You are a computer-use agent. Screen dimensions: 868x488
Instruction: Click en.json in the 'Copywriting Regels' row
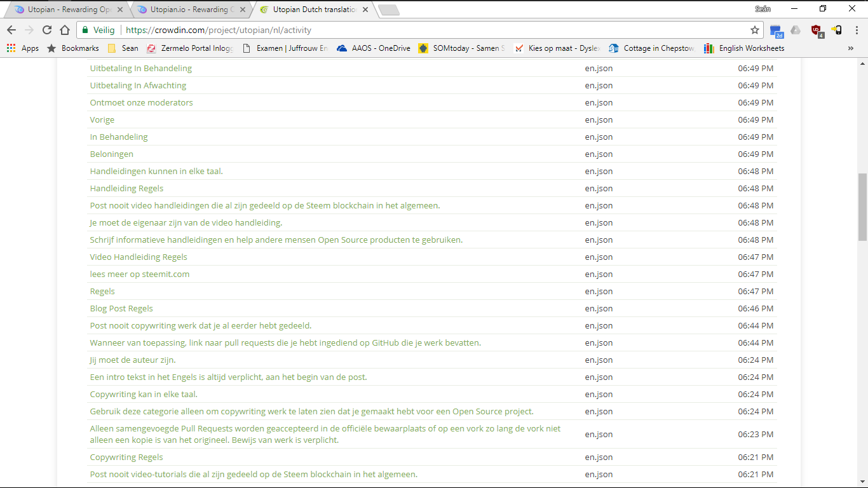(599, 457)
